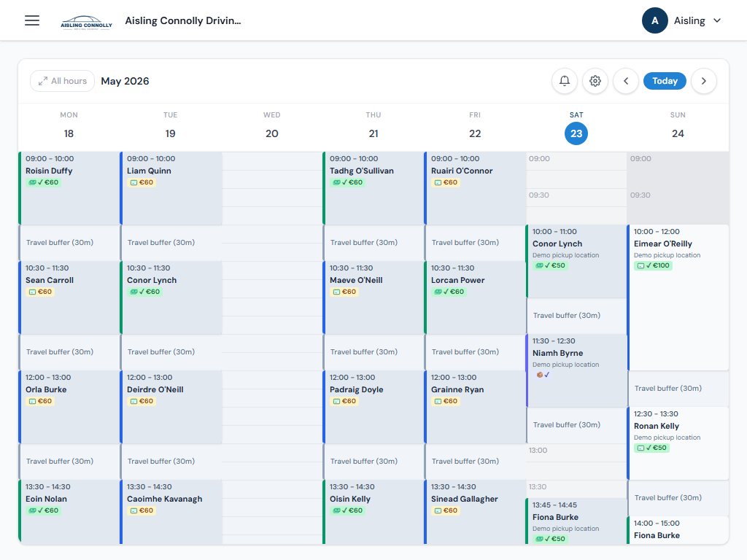Select Monday 18 column header
The height and width of the screenshot is (560, 747).
(69, 127)
